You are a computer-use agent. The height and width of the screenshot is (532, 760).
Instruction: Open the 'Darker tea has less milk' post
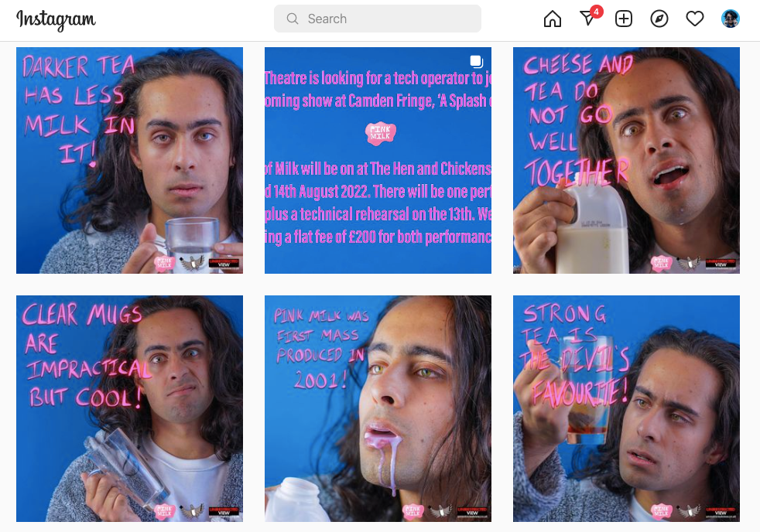coord(129,160)
